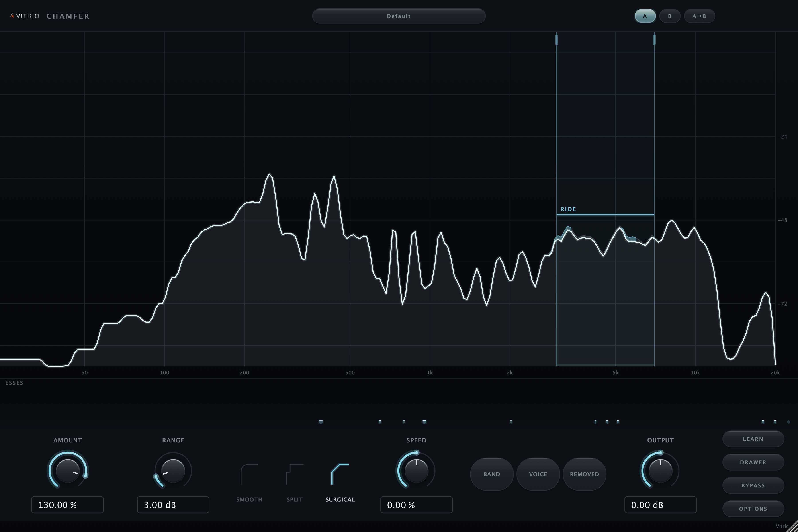Click the right band edge handle

coord(654,40)
